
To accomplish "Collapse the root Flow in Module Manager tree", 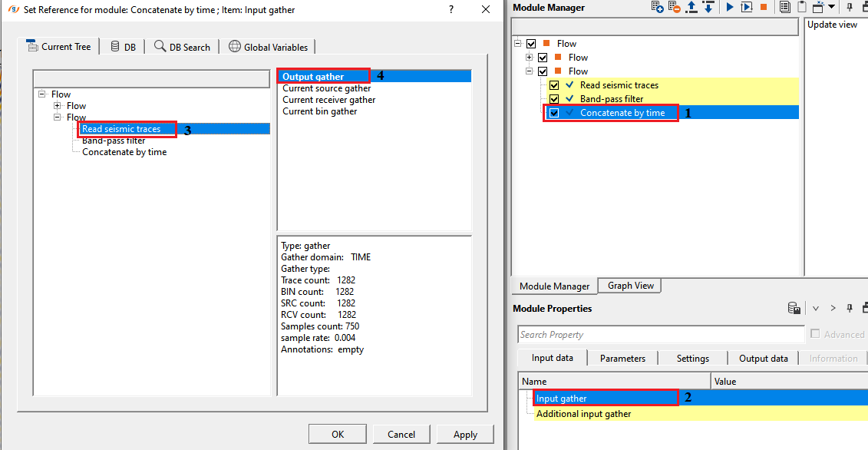I will (x=517, y=43).
